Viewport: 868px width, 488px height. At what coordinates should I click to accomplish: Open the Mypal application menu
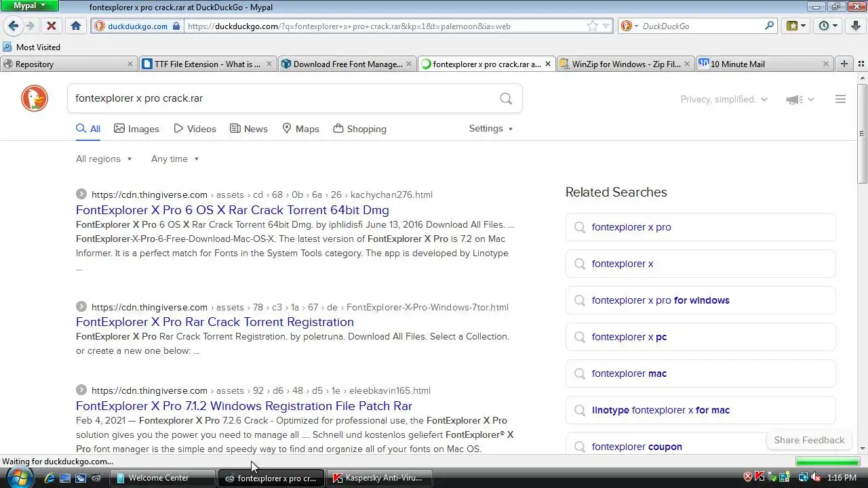[30, 5]
